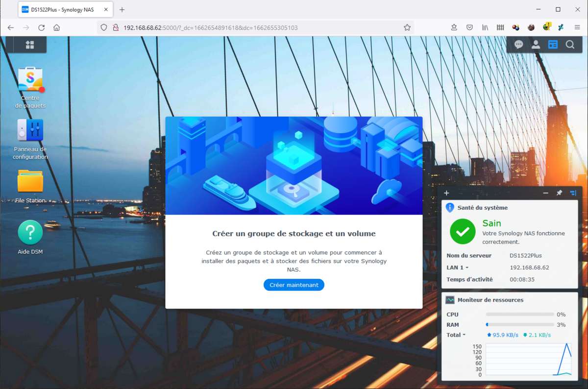Select the DS1522Plus browser tab
588x389 pixels.
pyautogui.click(x=65, y=9)
